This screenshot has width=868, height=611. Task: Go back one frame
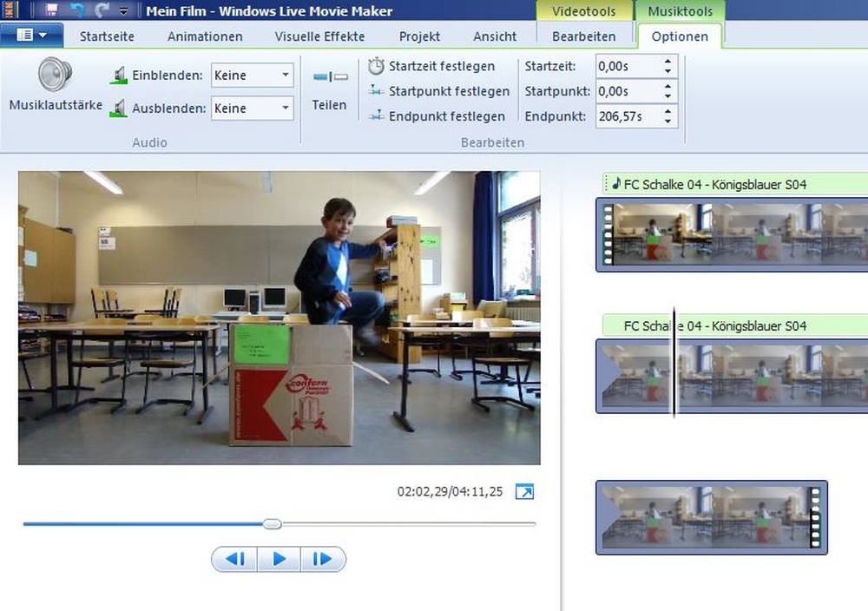[234, 560]
